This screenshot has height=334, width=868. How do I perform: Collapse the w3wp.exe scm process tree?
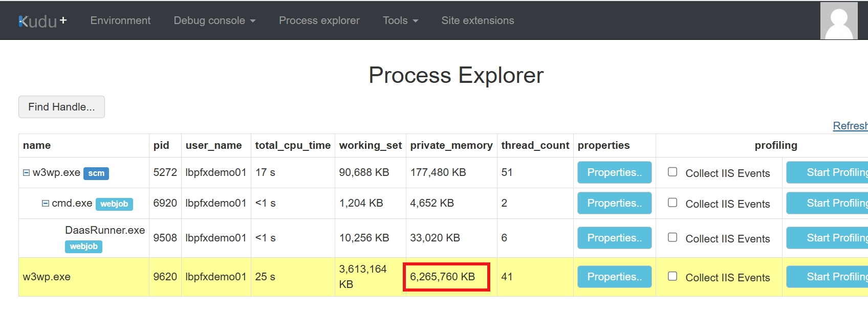[27, 173]
